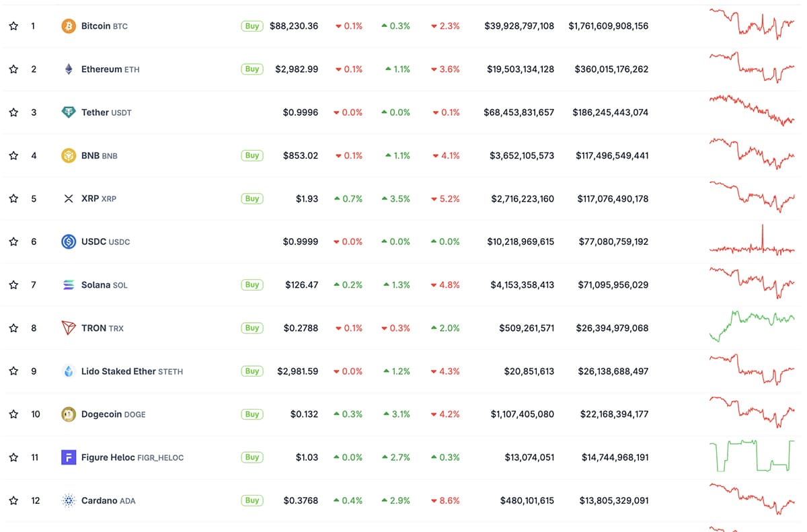Select the Figure Heloc logo icon
The image size is (807, 532).
pyautogui.click(x=67, y=457)
